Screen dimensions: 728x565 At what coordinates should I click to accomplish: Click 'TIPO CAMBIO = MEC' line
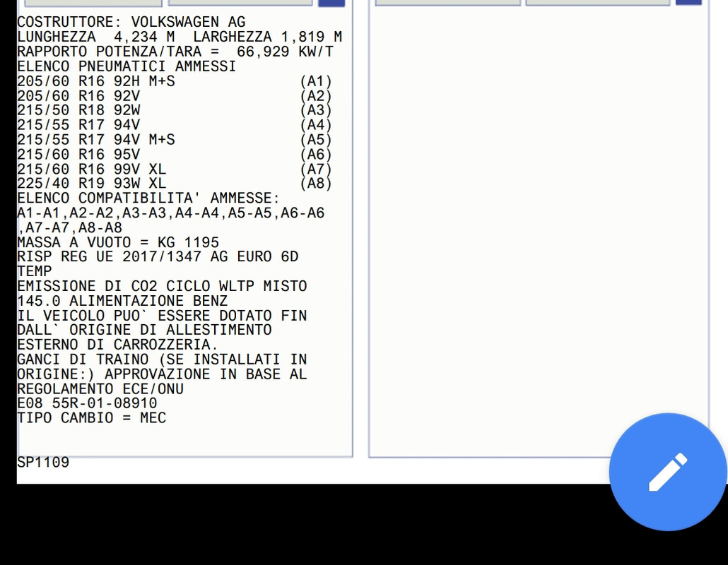coord(91,418)
